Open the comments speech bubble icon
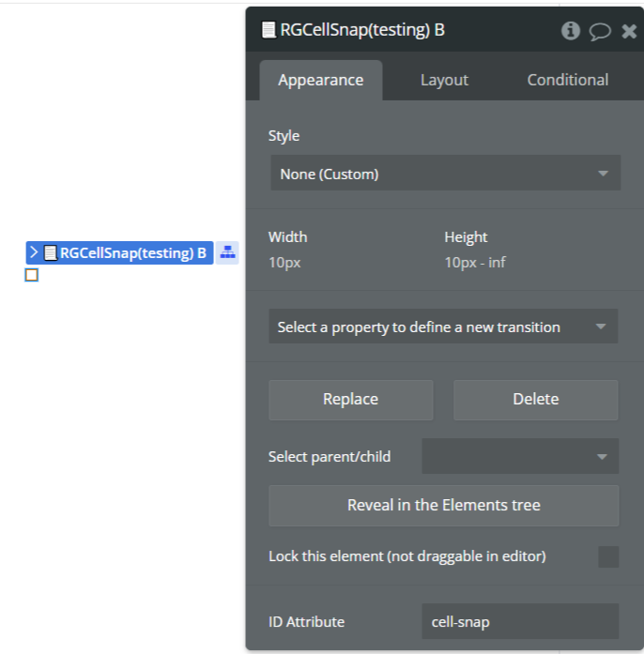The image size is (644, 654). coord(600,31)
